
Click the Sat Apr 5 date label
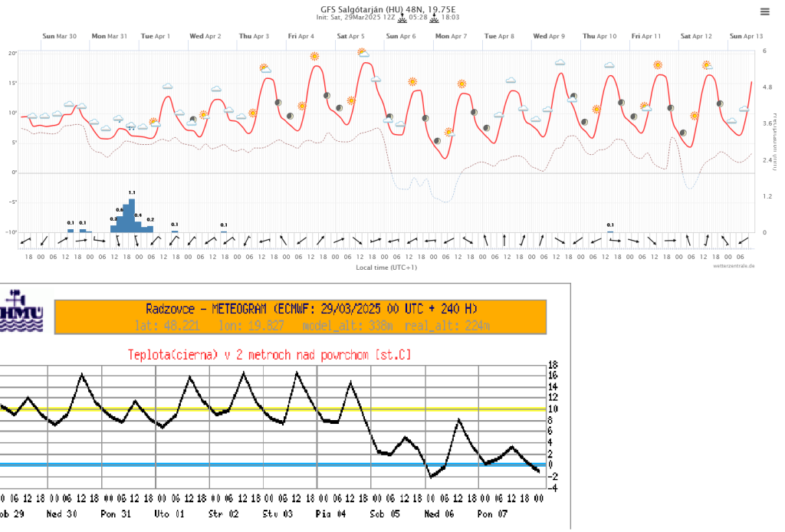tap(350, 36)
